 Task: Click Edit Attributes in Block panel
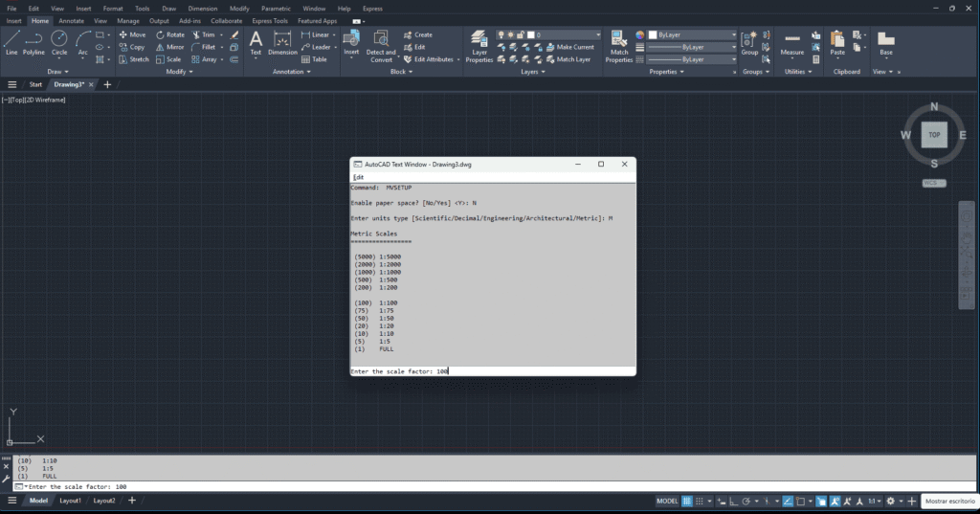coord(429,59)
